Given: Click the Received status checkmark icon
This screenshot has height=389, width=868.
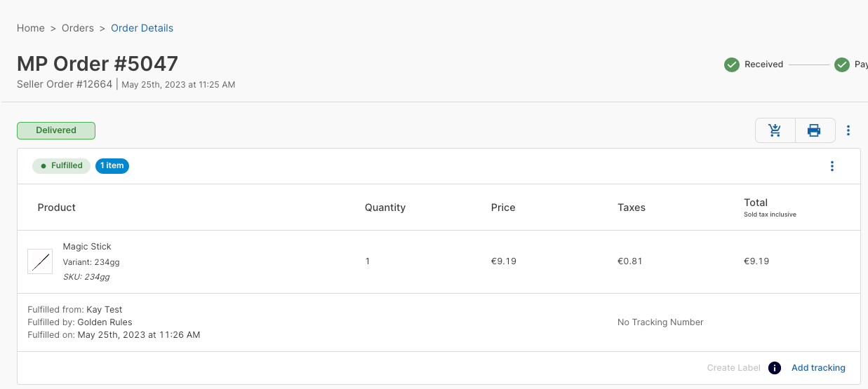Looking at the screenshot, I should click(732, 64).
